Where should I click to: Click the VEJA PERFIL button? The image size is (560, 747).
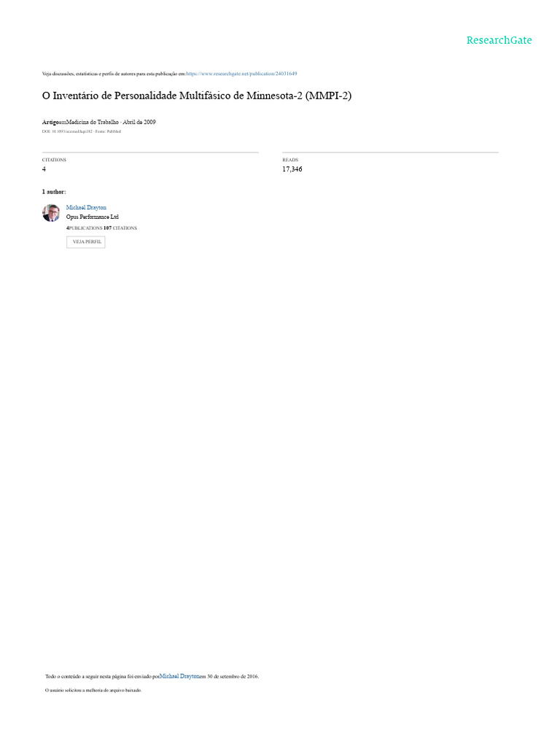pyautogui.click(x=86, y=242)
